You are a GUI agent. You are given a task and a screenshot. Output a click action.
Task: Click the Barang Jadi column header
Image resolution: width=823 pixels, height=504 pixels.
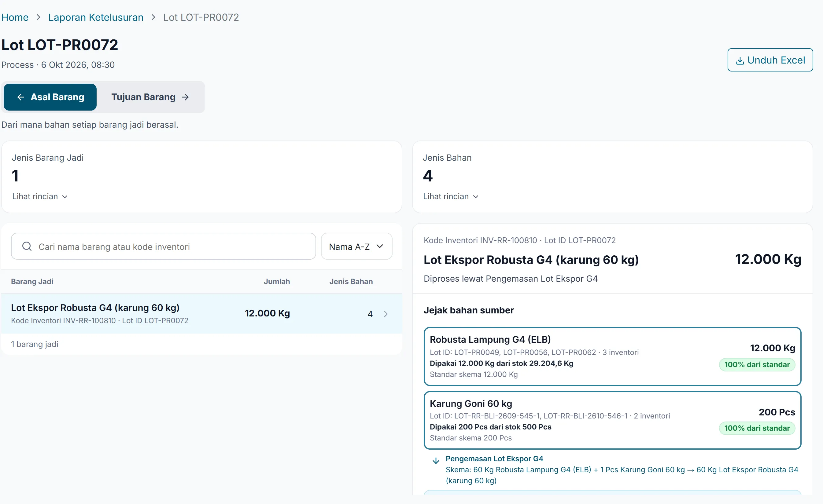tap(32, 281)
